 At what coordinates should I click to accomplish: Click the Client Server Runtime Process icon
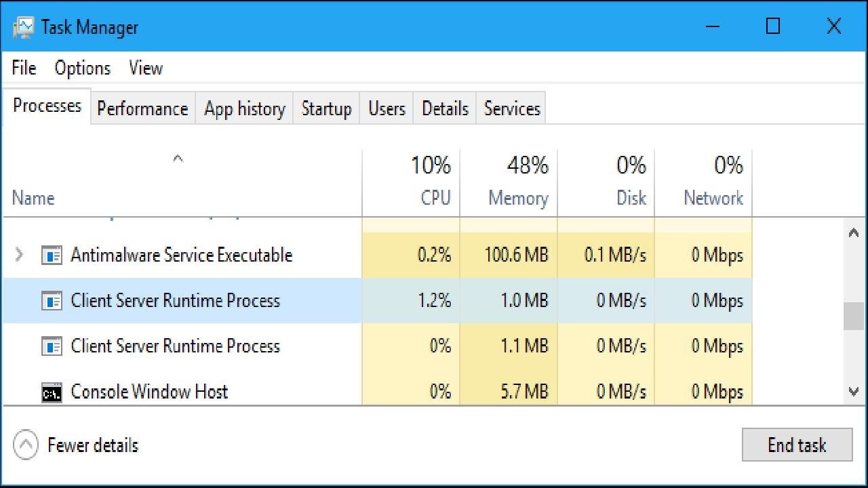(x=53, y=301)
